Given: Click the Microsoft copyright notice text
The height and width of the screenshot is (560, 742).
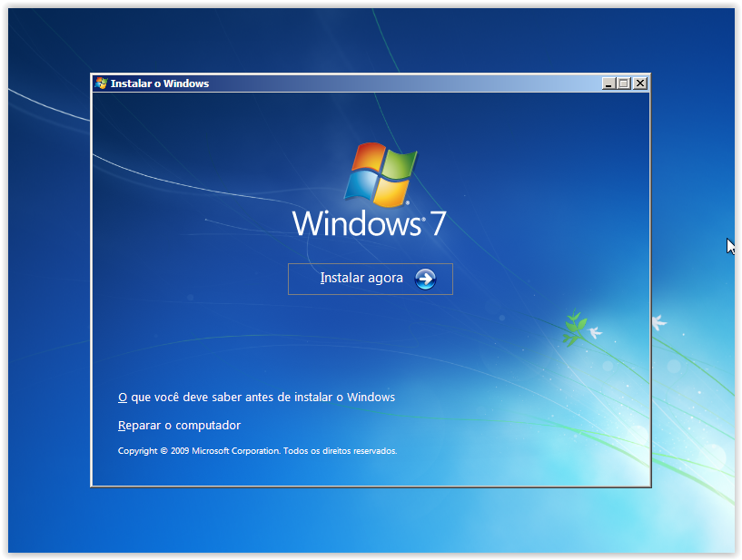Looking at the screenshot, I should [x=257, y=451].
